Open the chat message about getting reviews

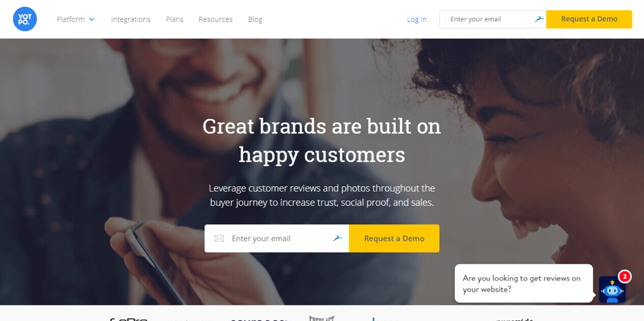[523, 283]
